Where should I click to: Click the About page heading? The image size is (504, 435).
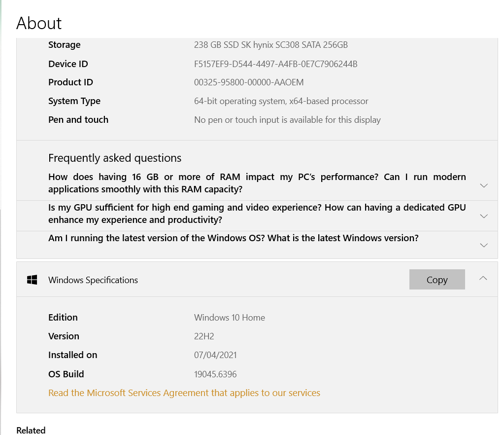coord(38,23)
